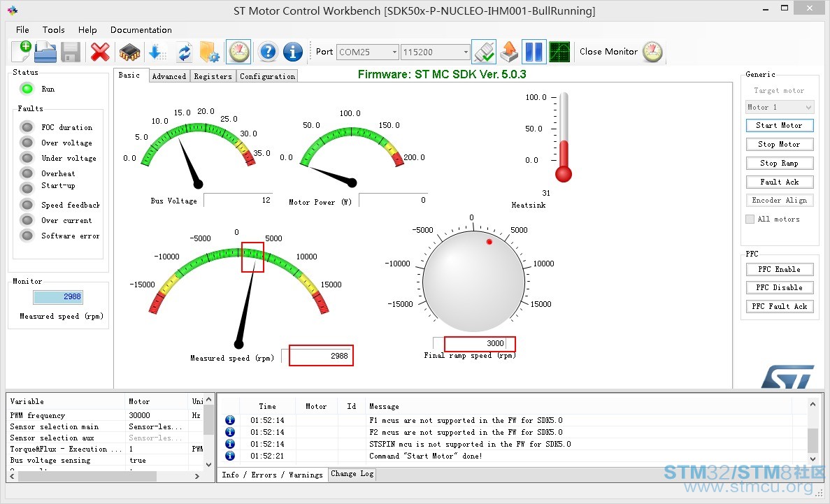
Task: Select the Bus voltage sensing row
Action: tap(106, 460)
